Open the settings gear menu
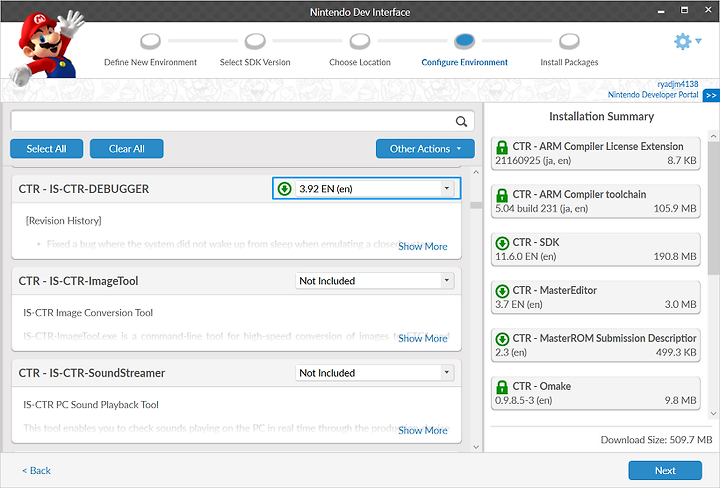 [682, 41]
